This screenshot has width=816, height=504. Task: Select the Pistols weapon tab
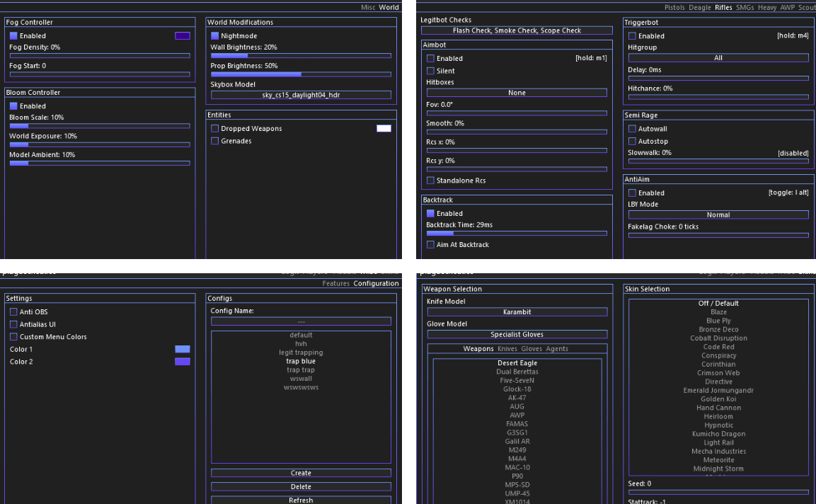[674, 7]
